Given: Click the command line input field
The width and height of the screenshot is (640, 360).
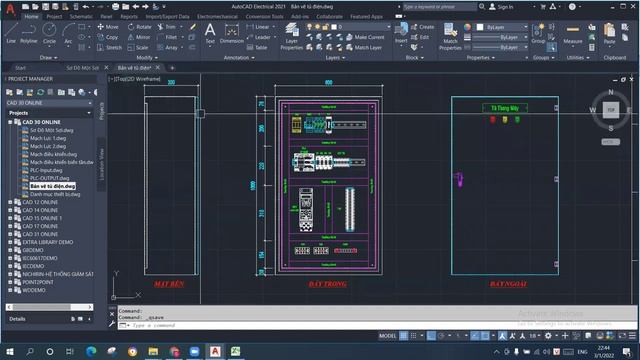Looking at the screenshot, I should click(x=376, y=325).
